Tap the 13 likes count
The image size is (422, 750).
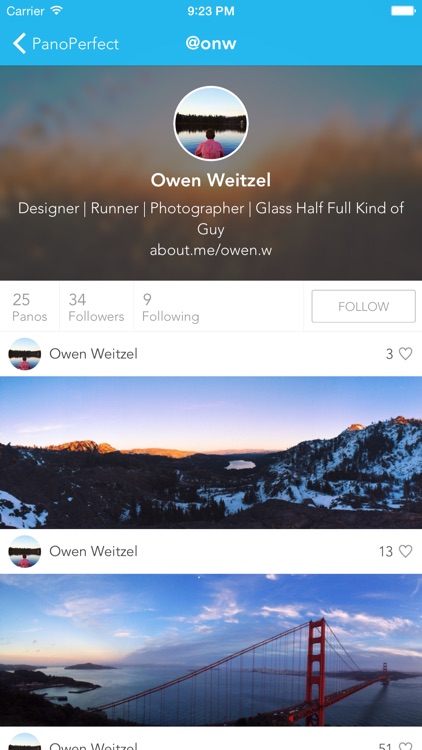click(x=386, y=551)
